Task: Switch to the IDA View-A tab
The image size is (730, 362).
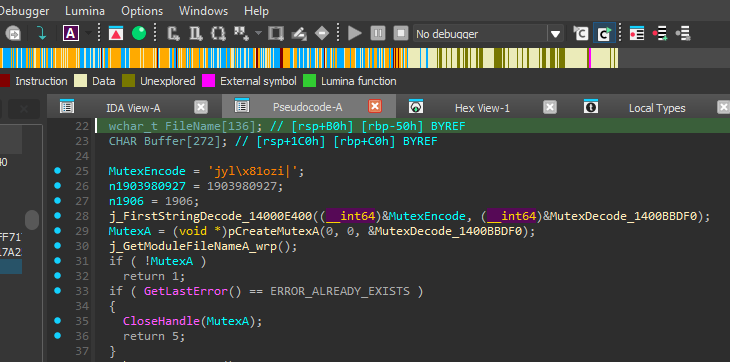Action: coord(133,108)
